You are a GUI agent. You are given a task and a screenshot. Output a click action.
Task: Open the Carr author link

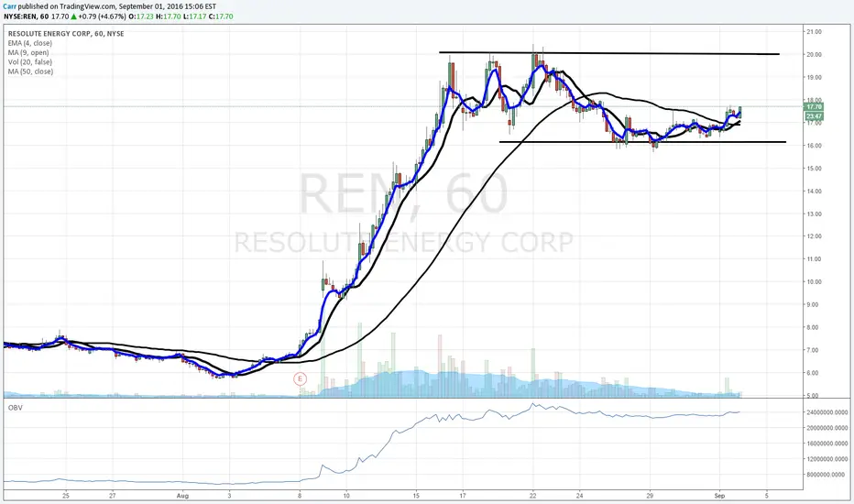coord(10,6)
